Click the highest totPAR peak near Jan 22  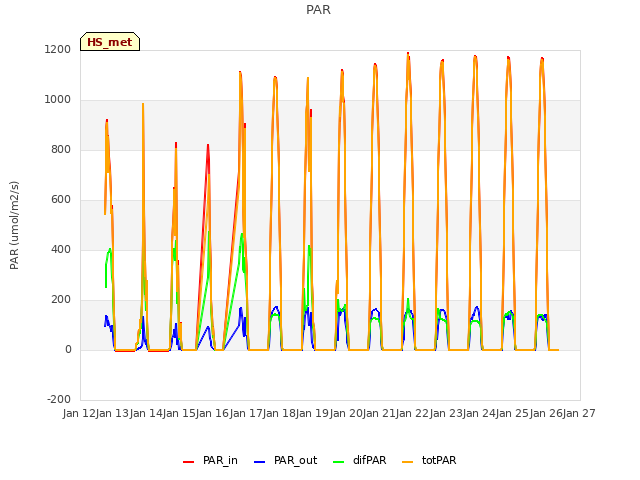click(408, 54)
